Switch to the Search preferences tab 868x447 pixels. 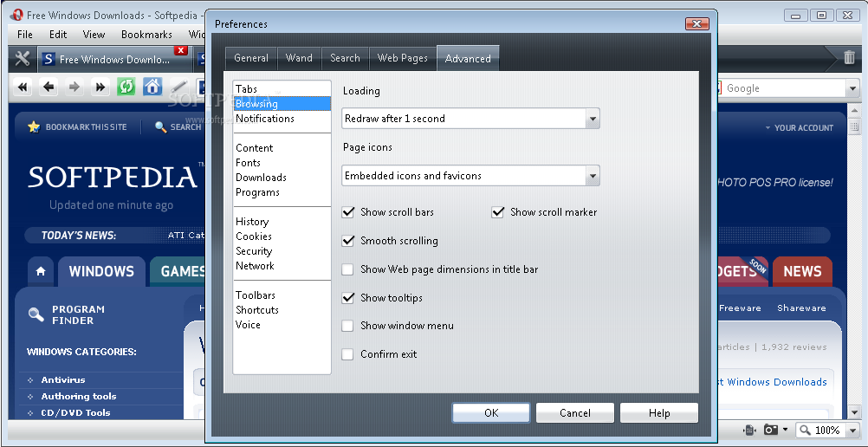(345, 58)
